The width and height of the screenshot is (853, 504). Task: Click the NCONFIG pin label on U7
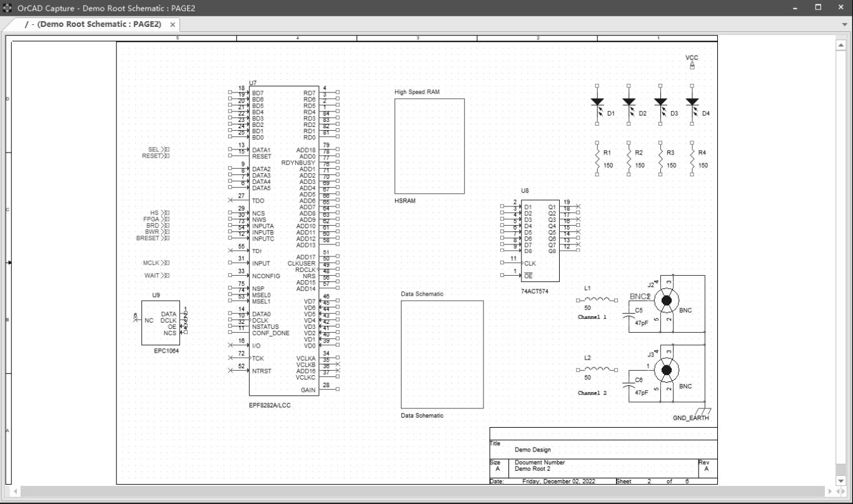266,276
